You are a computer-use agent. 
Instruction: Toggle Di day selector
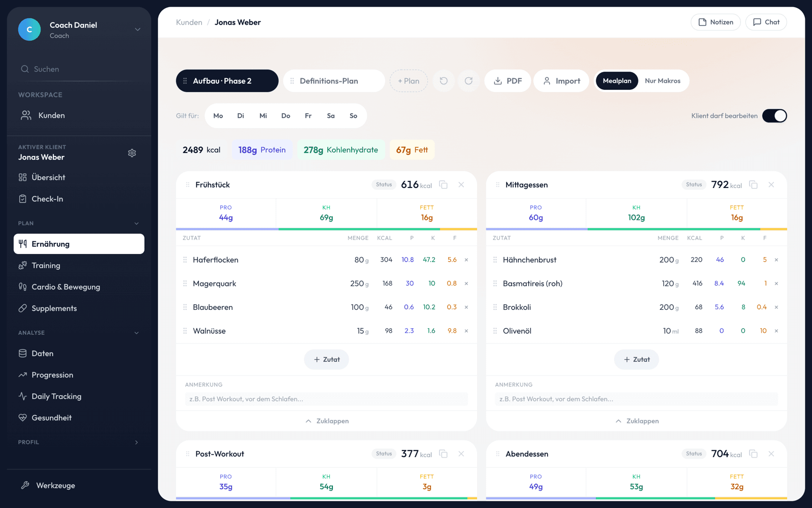click(241, 116)
